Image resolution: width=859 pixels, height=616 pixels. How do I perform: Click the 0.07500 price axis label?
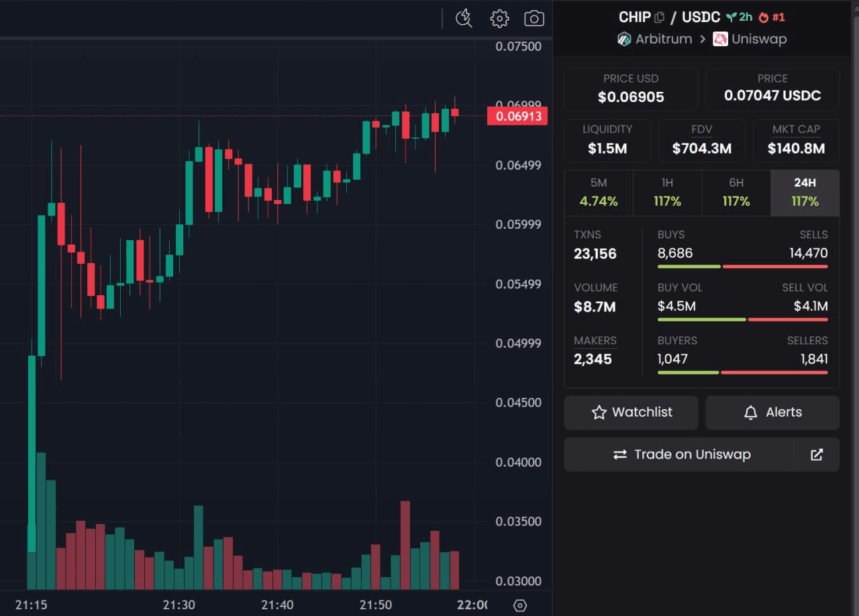pyautogui.click(x=519, y=46)
